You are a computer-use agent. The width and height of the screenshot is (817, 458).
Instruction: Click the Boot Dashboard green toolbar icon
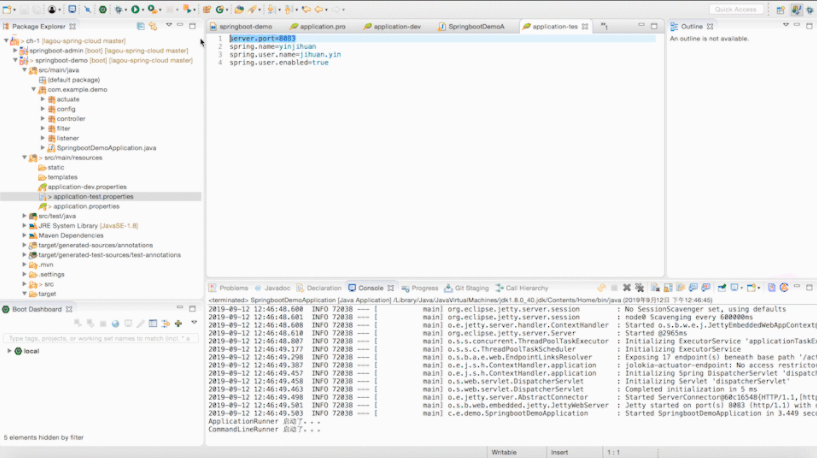pyautogui.click(x=103, y=9)
